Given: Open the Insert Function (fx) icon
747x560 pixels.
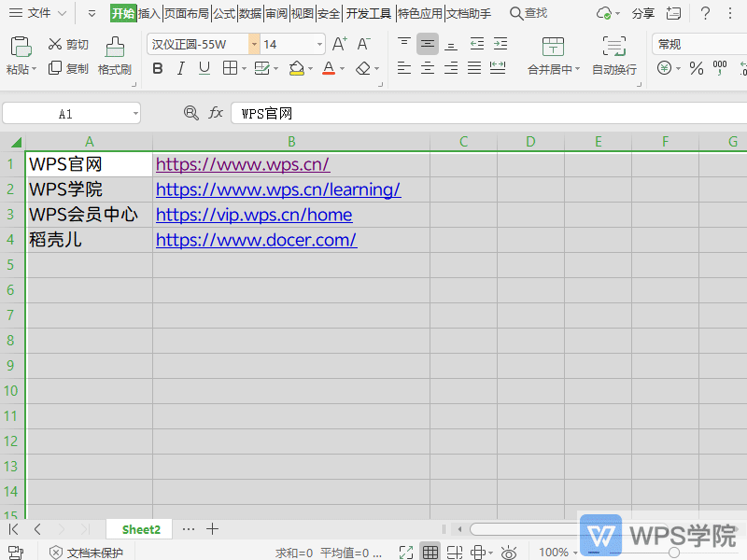Looking at the screenshot, I should coord(216,112).
